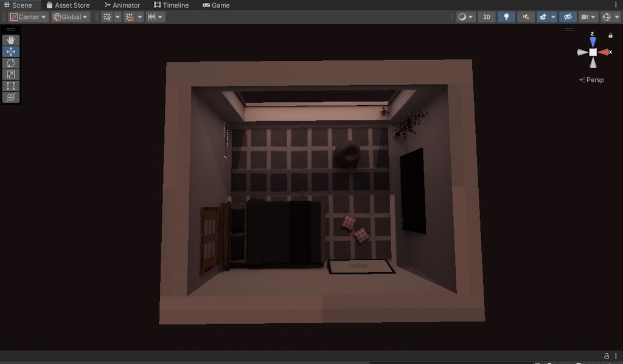
Task: Click the grid snapping settings icon
Action: click(130, 16)
